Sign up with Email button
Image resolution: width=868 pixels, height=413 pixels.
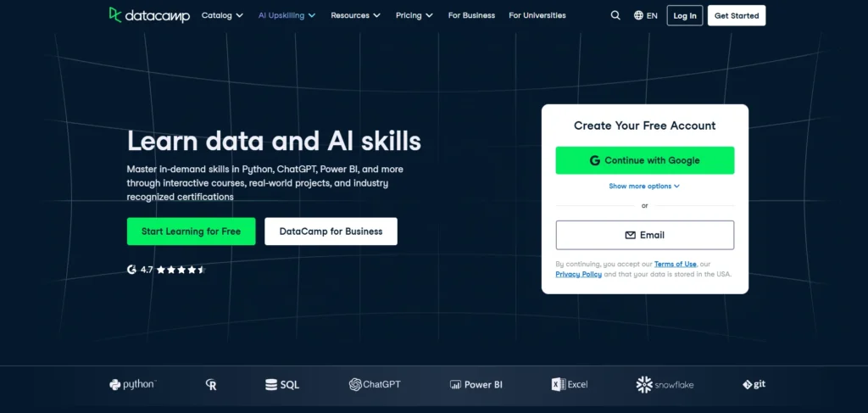(645, 235)
